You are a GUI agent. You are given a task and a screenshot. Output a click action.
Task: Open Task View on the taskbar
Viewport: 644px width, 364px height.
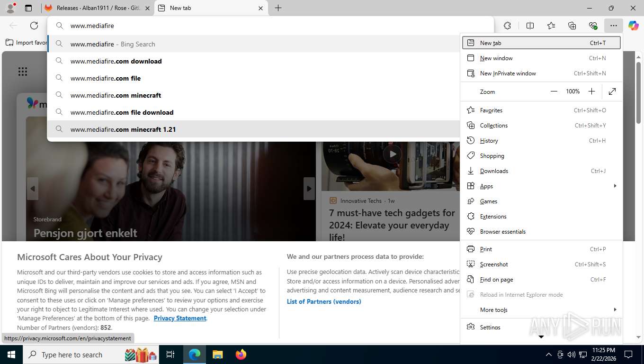pyautogui.click(x=170, y=355)
